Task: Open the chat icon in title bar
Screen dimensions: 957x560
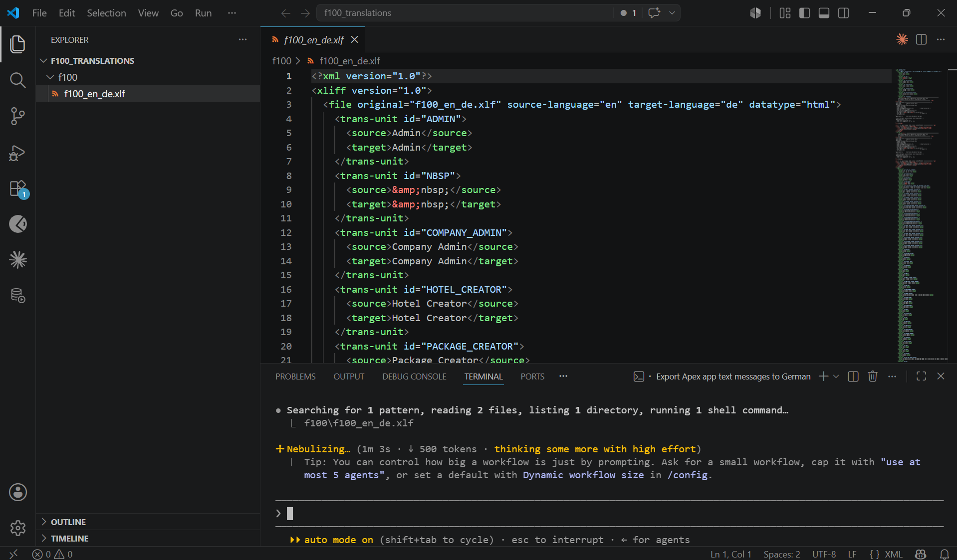Action: [x=654, y=13]
